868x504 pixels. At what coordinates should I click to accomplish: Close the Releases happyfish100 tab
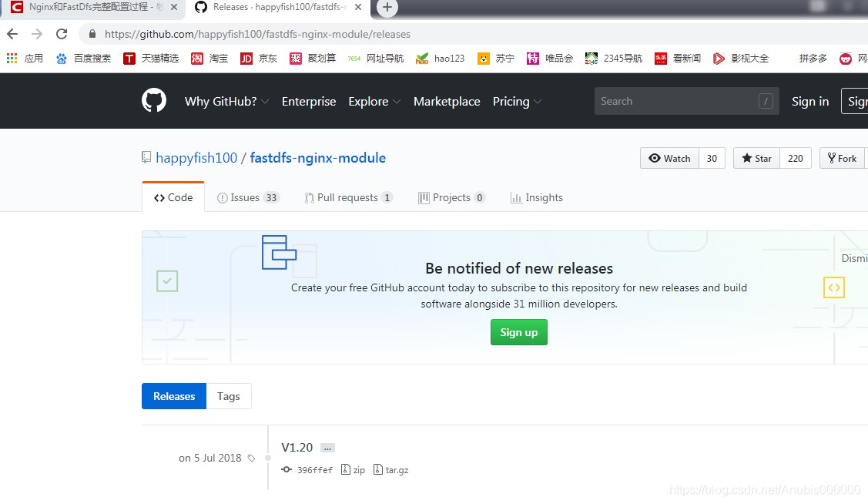pos(358,7)
